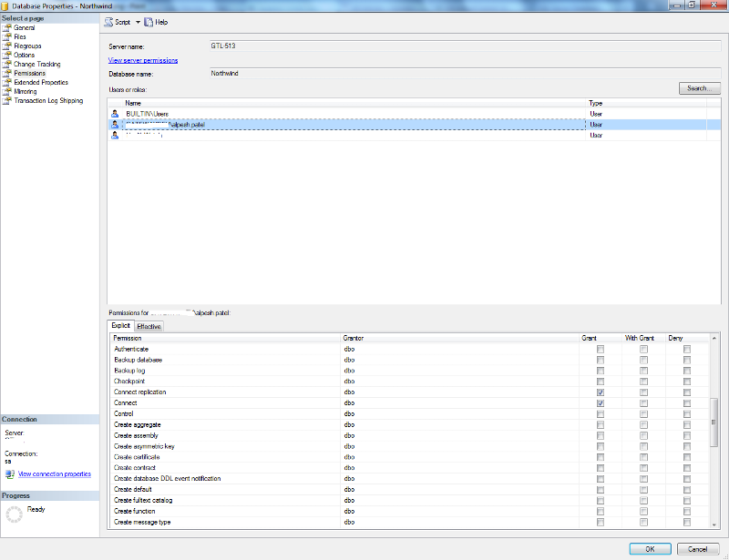This screenshot has width=729, height=560.
Task: Switch to the Effective tab
Action: 149,326
